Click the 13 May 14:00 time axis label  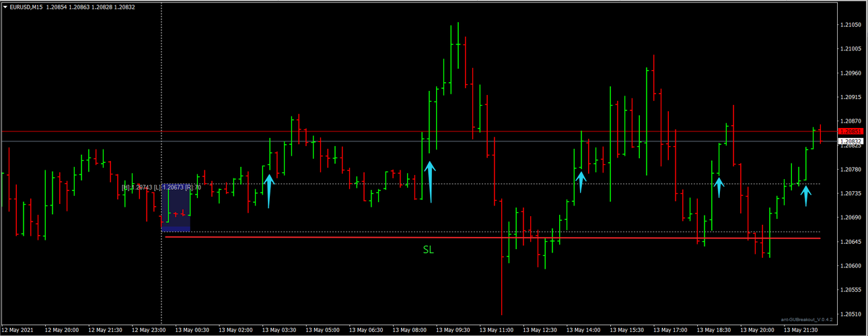583,330
